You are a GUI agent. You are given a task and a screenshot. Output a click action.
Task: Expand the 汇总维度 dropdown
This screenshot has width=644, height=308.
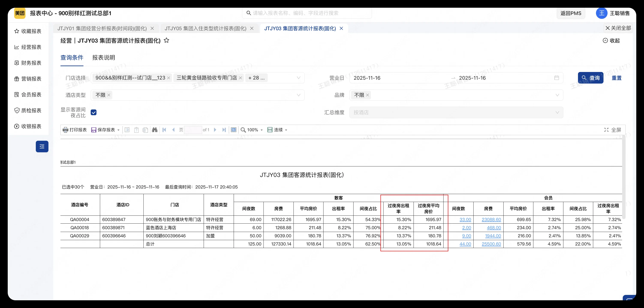557,112
